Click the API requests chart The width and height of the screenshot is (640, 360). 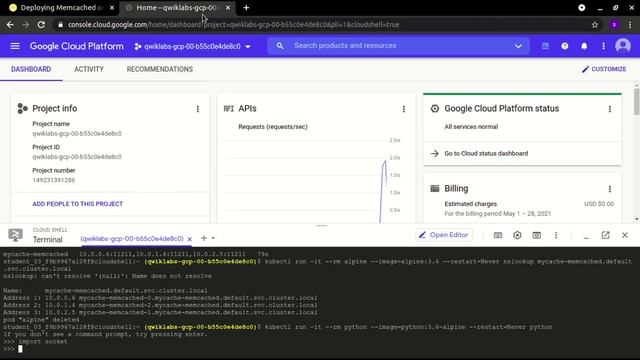click(312, 180)
